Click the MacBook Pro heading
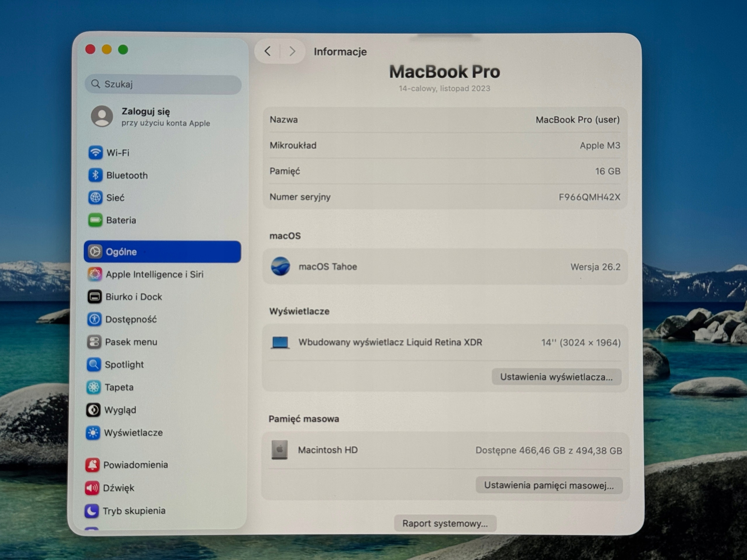Image resolution: width=747 pixels, height=560 pixels. pos(445,71)
